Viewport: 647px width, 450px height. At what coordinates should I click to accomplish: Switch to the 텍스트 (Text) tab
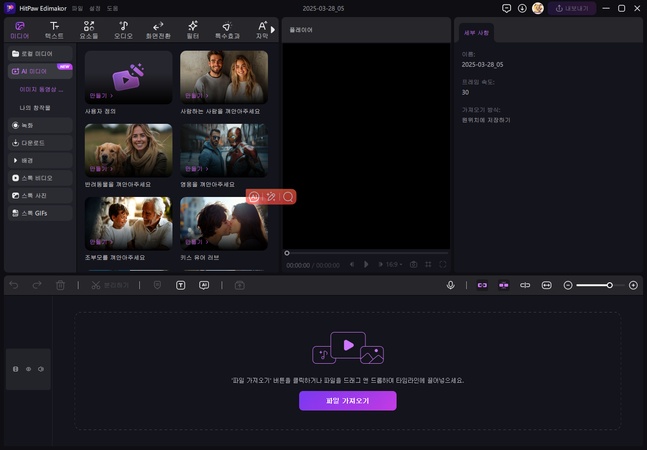point(54,29)
